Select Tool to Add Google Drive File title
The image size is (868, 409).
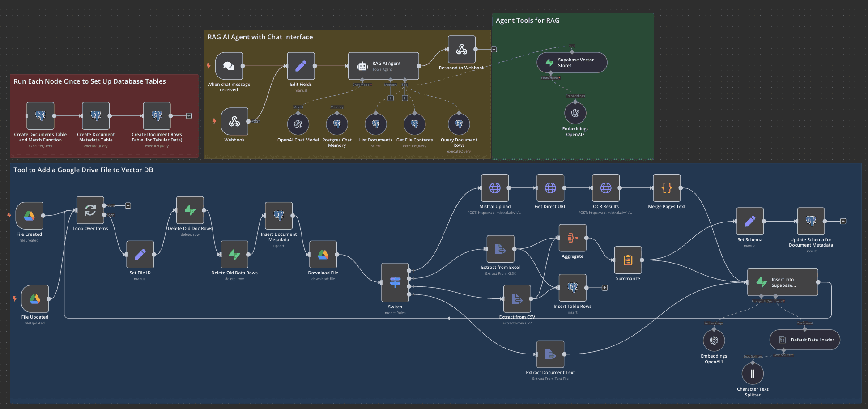tap(83, 170)
